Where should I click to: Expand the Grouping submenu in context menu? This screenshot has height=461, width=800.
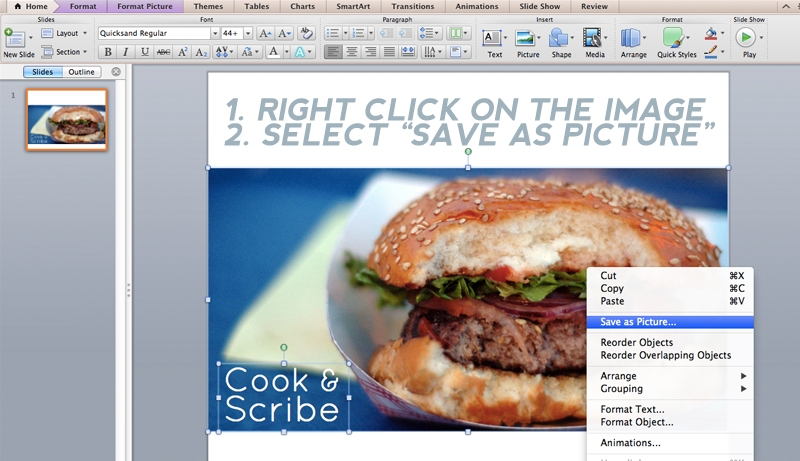point(743,389)
